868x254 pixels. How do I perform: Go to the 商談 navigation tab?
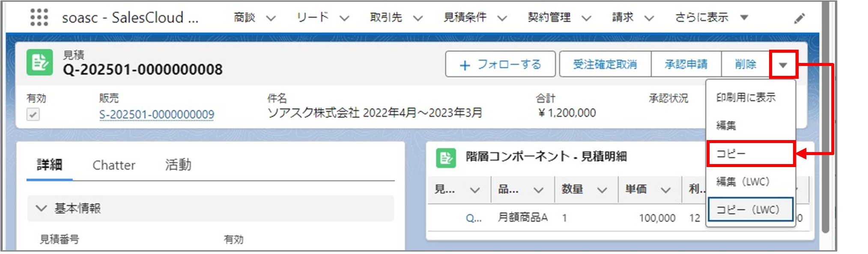point(245,18)
